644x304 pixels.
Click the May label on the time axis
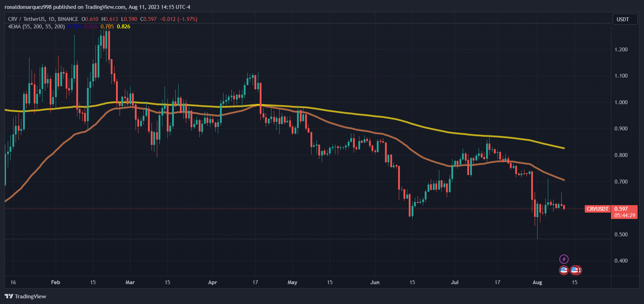pos(292,282)
